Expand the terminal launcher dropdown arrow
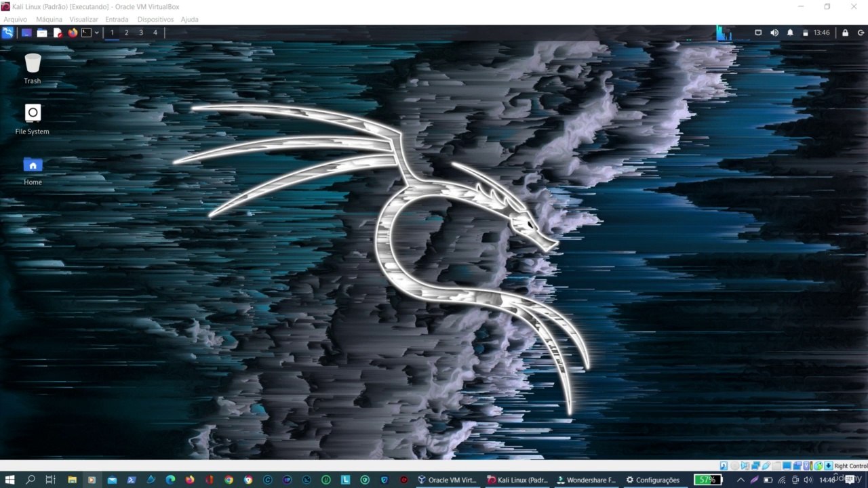Image resolution: width=868 pixels, height=488 pixels. pyautogui.click(x=97, y=33)
